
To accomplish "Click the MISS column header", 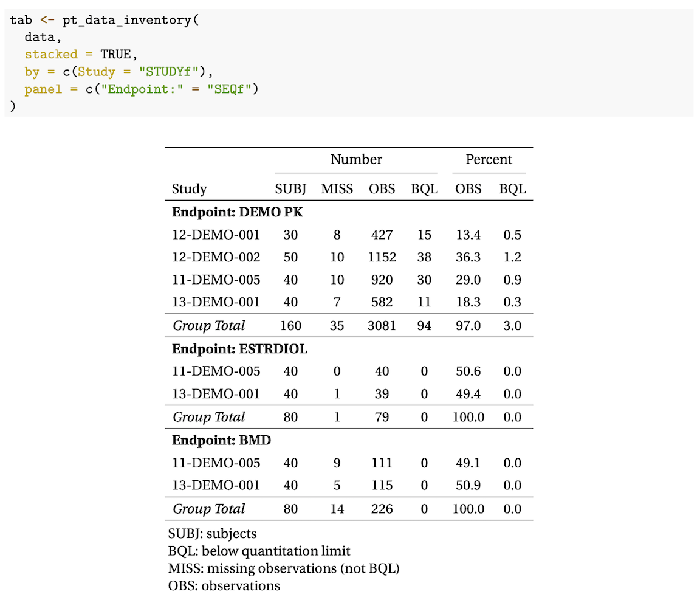I will (x=337, y=189).
